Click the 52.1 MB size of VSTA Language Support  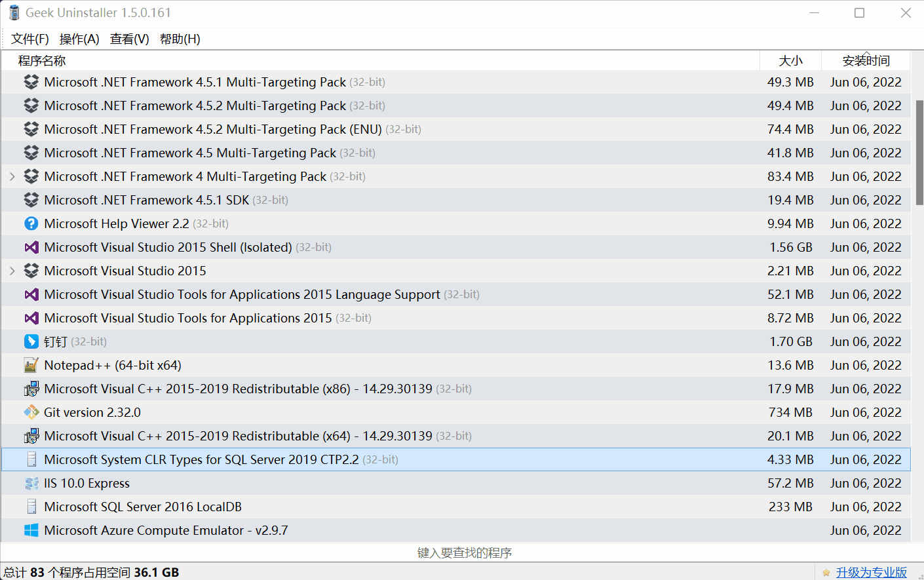click(x=791, y=294)
